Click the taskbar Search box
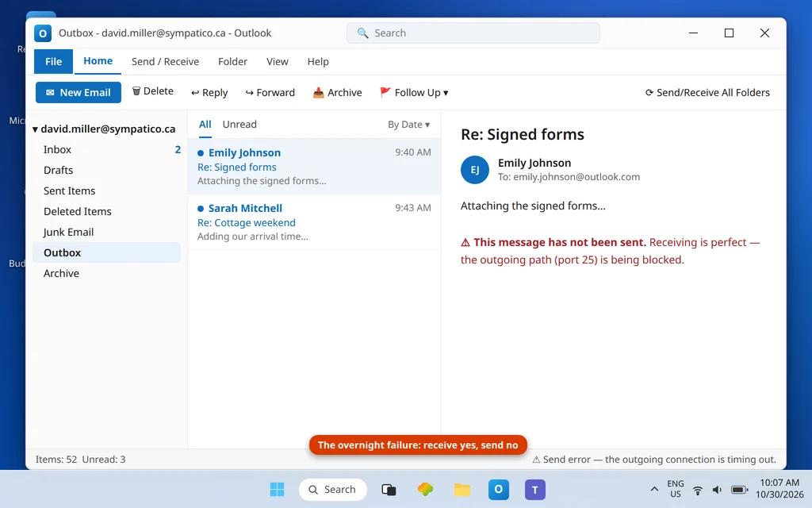The width and height of the screenshot is (812, 508). 333,489
